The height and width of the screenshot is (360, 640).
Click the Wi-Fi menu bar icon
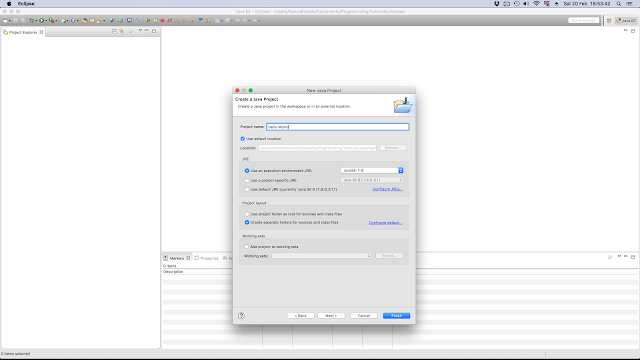click(536, 4)
